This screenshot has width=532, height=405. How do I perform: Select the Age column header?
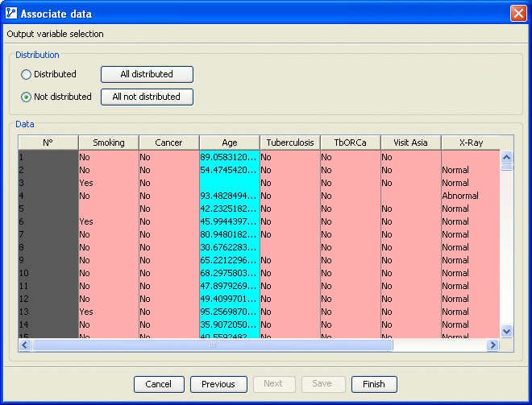coord(230,143)
